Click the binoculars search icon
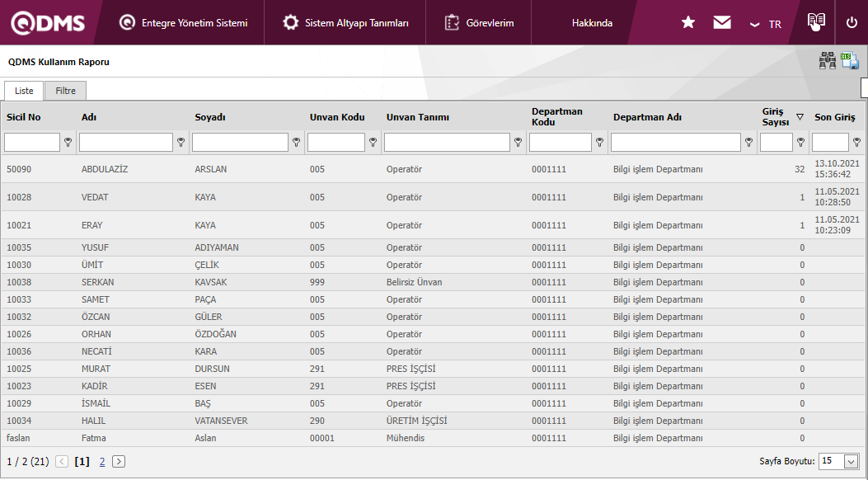This screenshot has height=480, width=868. tap(827, 61)
